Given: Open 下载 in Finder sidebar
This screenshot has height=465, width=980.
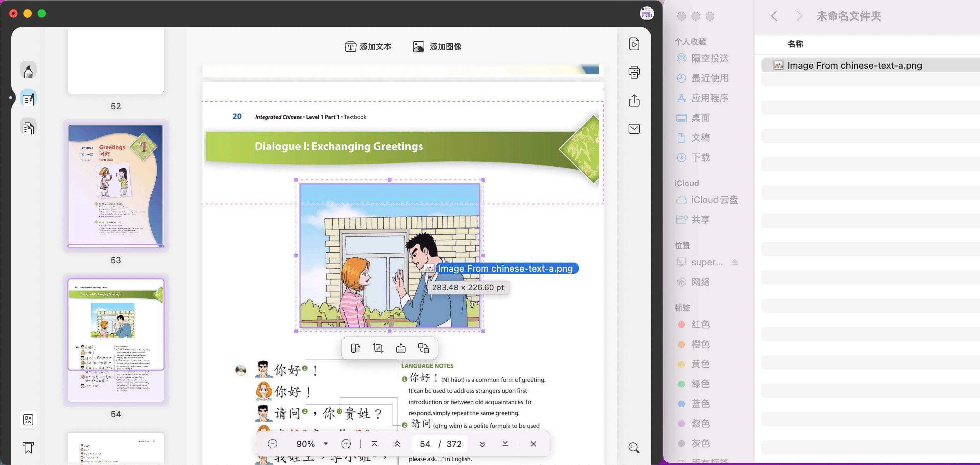Looking at the screenshot, I should click(694, 157).
